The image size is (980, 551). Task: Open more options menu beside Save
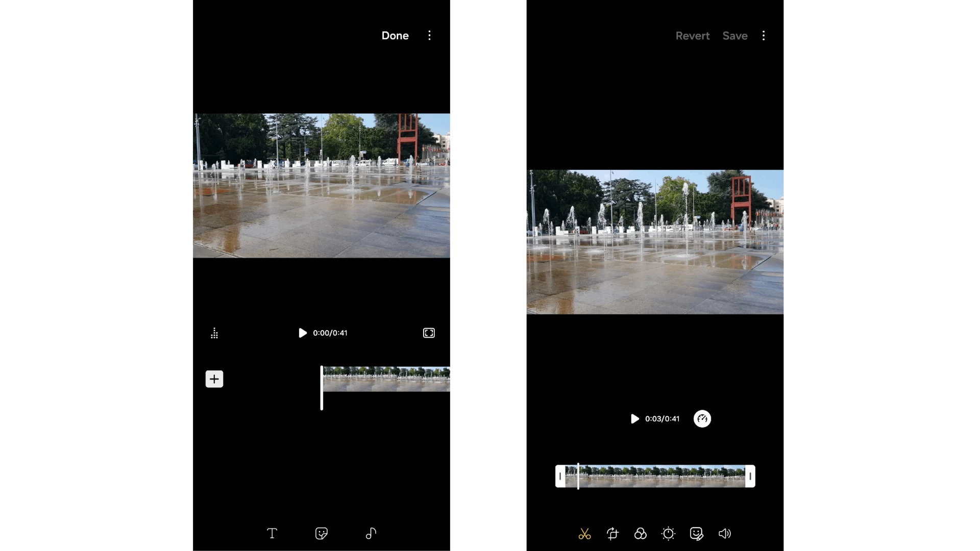[764, 36]
